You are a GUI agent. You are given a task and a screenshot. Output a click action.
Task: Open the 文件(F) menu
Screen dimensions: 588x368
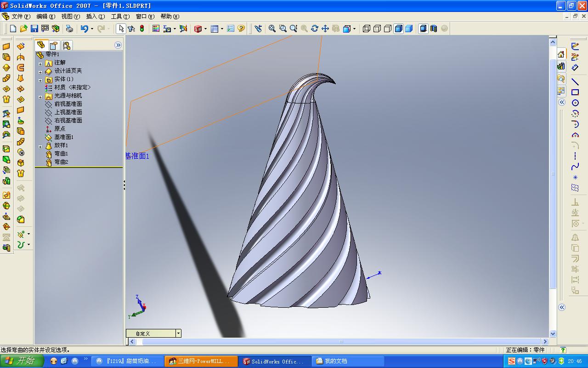coord(21,17)
